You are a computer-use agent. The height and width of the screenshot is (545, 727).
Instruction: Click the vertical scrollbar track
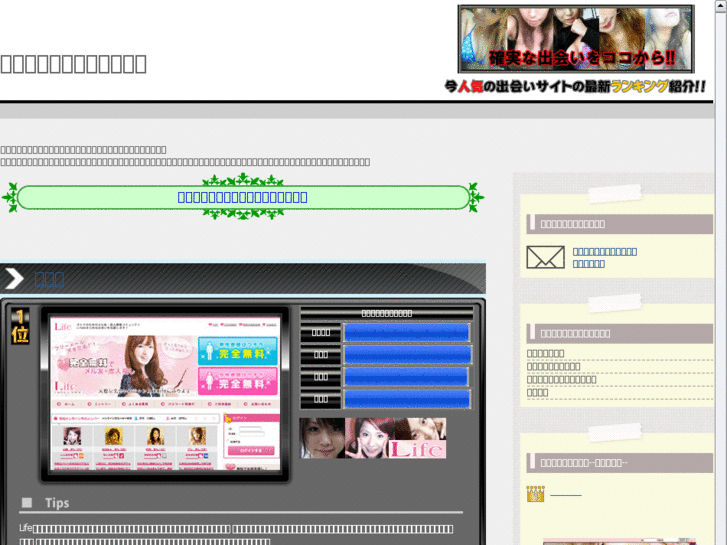721,278
